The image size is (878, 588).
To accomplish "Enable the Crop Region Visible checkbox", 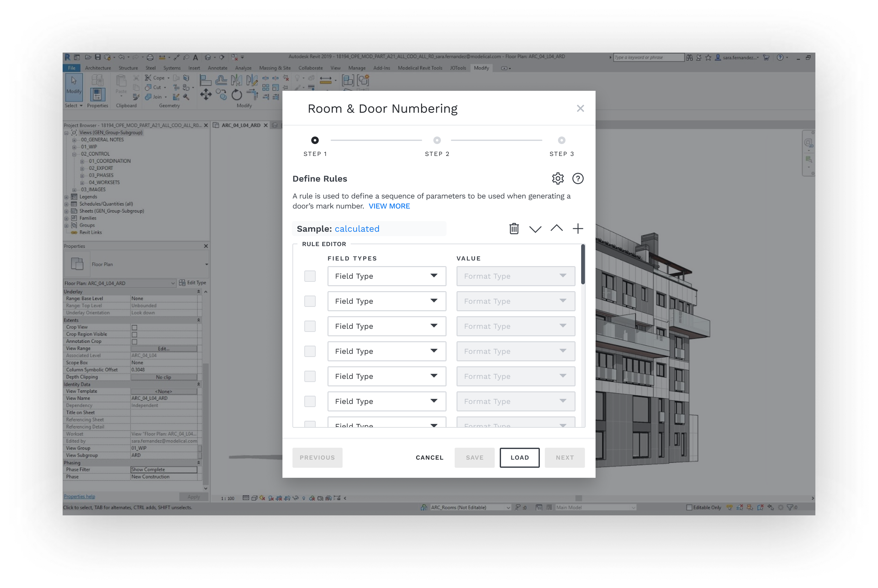I will coord(134,334).
